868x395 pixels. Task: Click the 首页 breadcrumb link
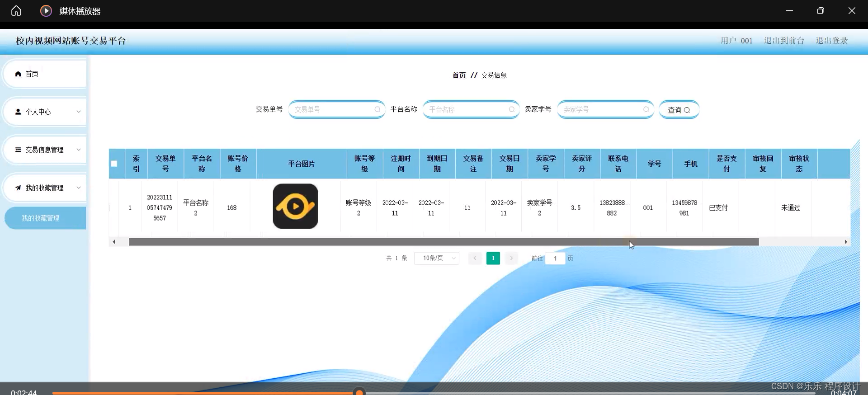[x=459, y=75]
